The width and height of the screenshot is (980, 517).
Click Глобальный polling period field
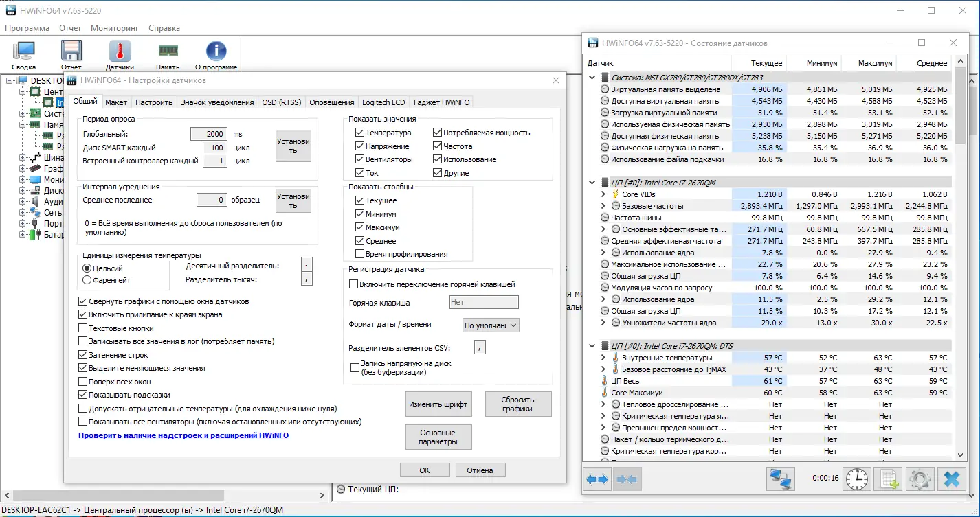209,134
